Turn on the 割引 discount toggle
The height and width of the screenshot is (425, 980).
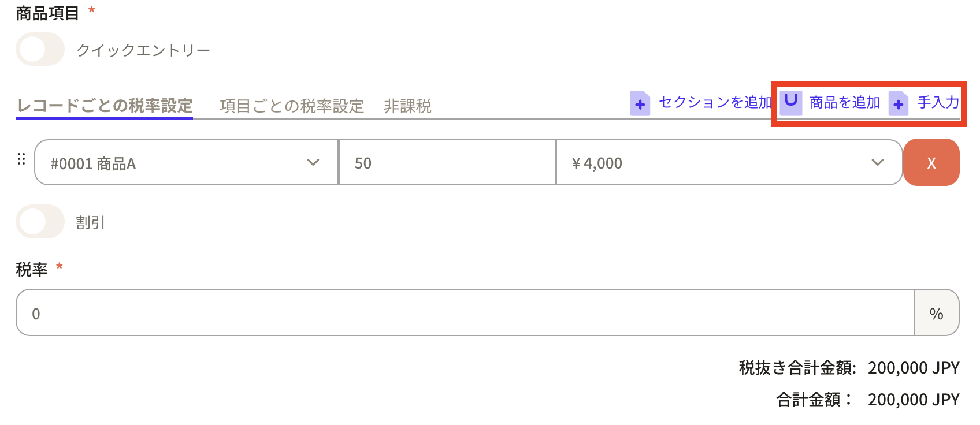[40, 222]
